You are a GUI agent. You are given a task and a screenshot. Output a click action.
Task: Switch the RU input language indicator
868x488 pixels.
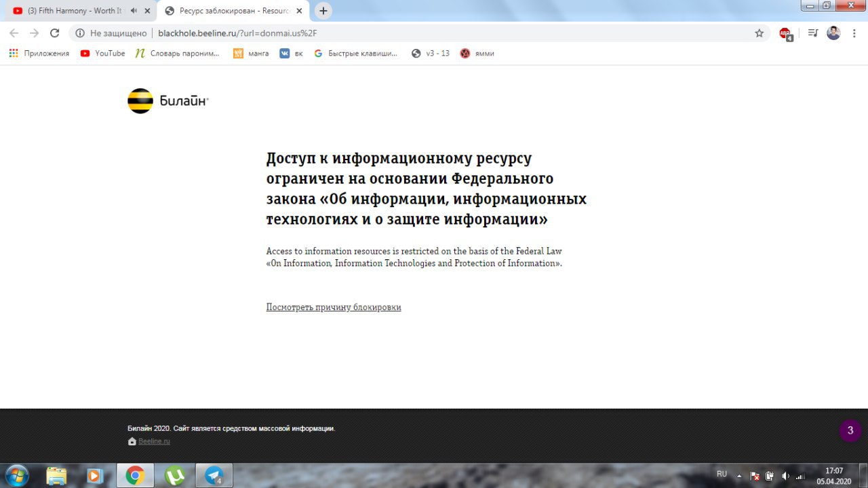tap(722, 474)
